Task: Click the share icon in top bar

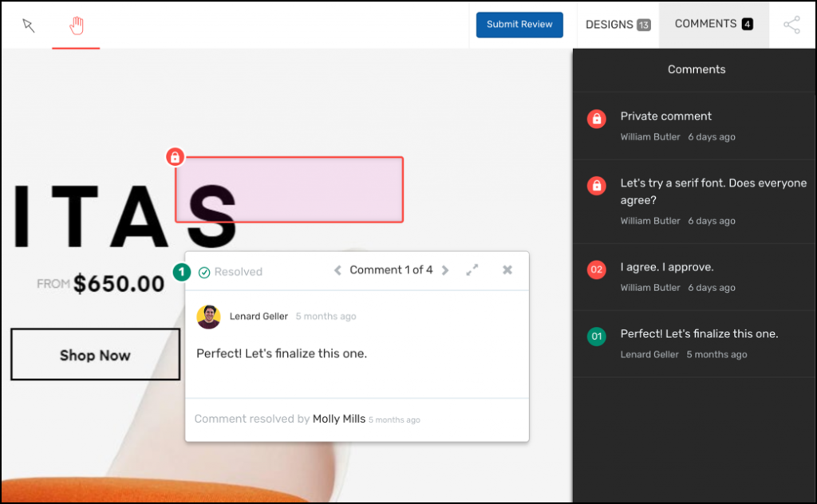Action: [x=791, y=25]
